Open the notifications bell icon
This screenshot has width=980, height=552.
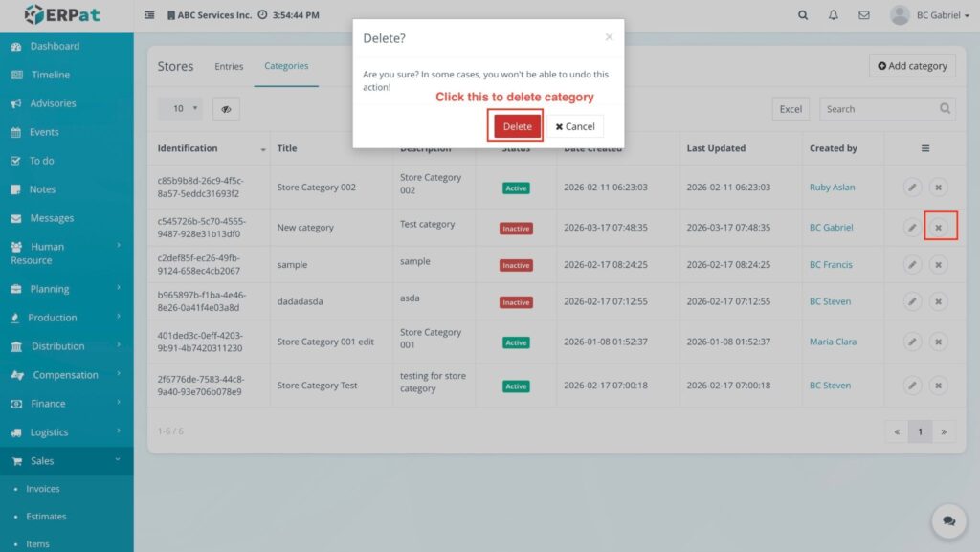pyautogui.click(x=834, y=15)
